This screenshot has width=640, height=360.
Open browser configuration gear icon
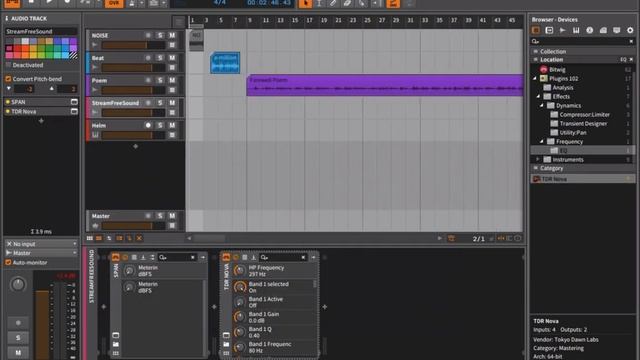(x=630, y=30)
